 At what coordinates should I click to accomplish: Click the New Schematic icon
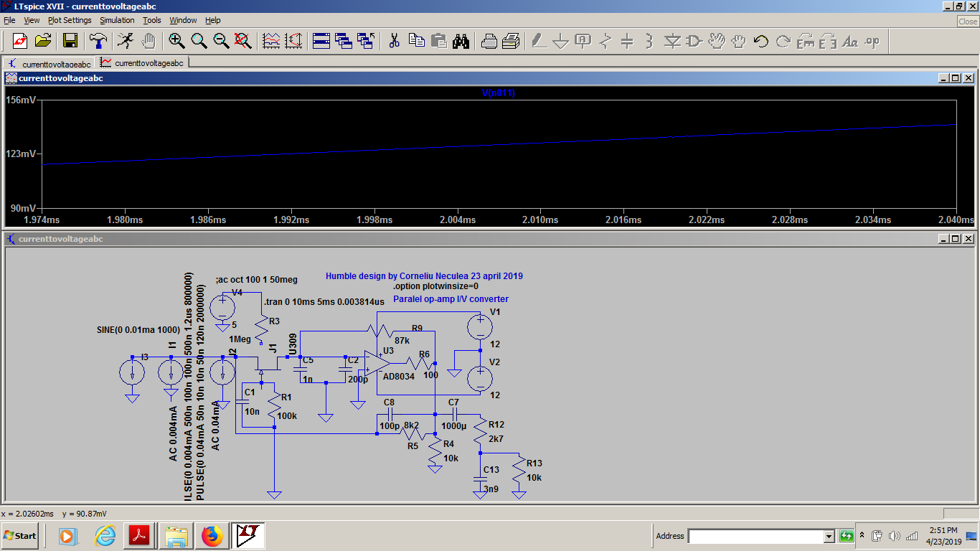[20, 40]
